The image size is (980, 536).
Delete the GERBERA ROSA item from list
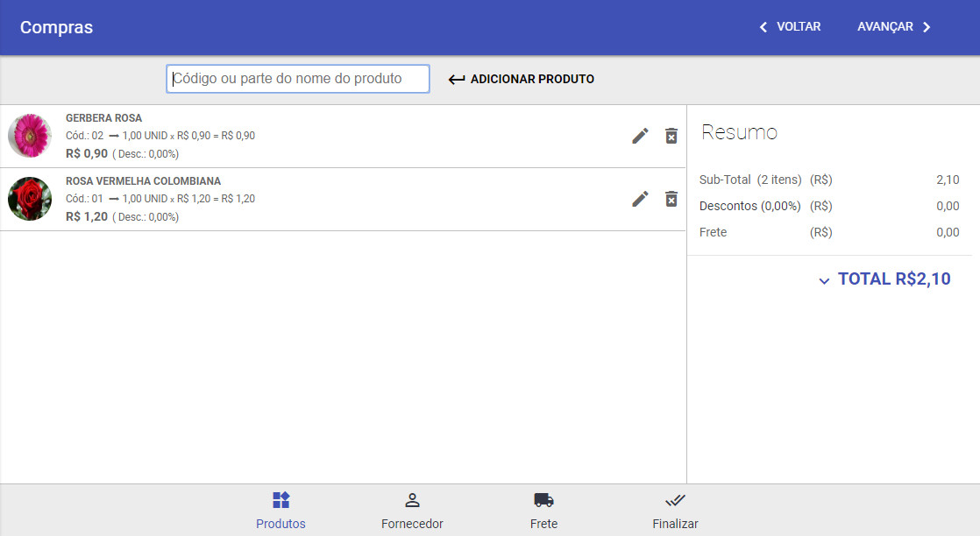[x=671, y=136]
